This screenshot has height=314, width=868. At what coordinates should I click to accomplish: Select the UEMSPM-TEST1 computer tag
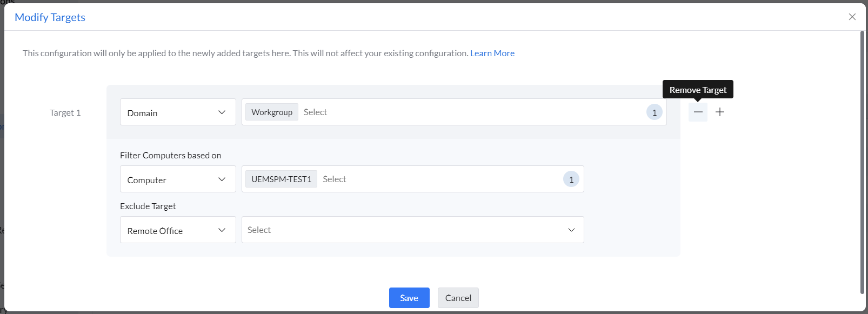[281, 179]
